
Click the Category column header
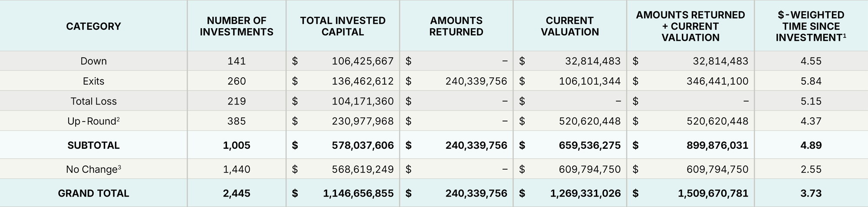[93, 26]
